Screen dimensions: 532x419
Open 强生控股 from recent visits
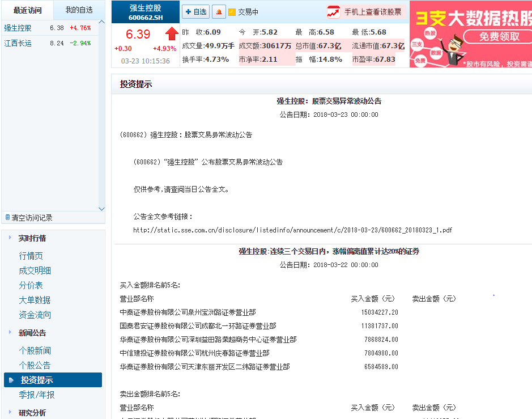18,28
